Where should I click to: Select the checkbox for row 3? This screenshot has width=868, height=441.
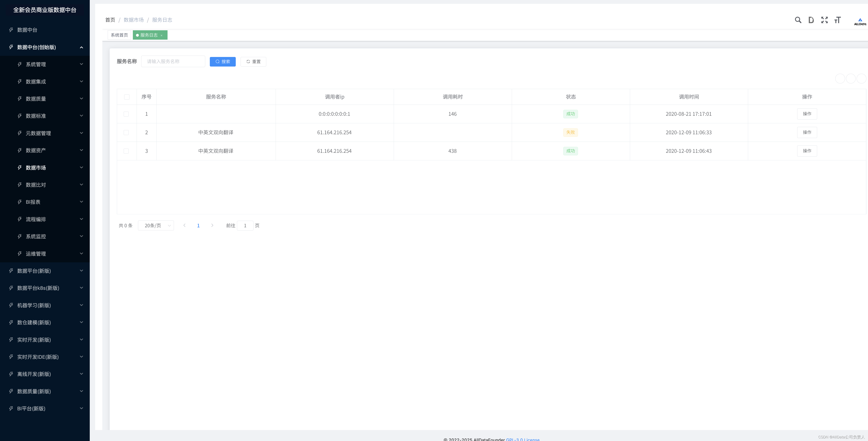click(x=126, y=151)
